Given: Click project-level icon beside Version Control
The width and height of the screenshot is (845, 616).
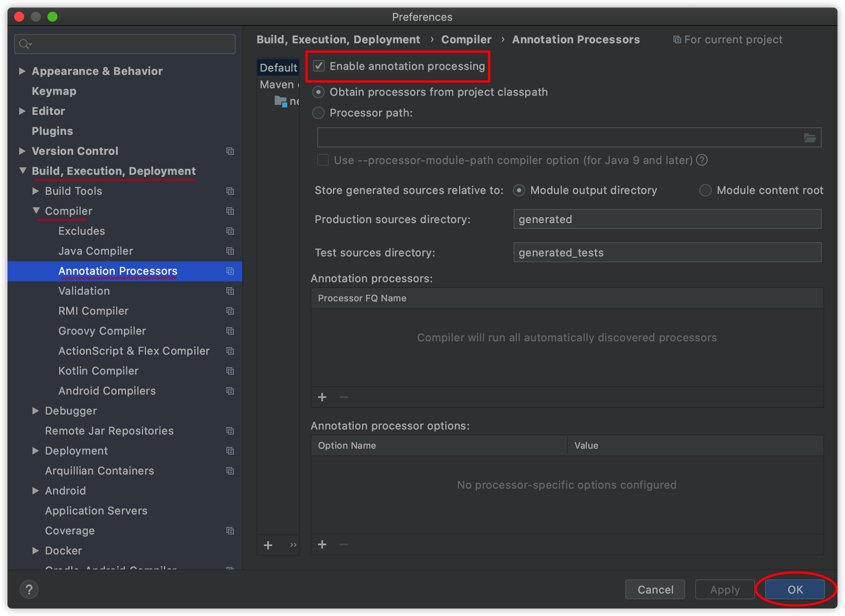Looking at the screenshot, I should point(230,151).
